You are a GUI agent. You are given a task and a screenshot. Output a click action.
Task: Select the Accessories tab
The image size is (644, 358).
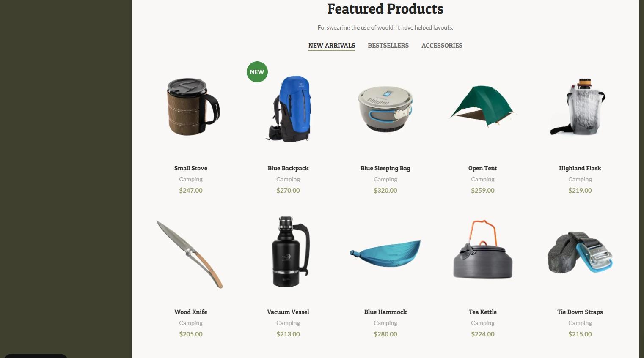(x=442, y=46)
